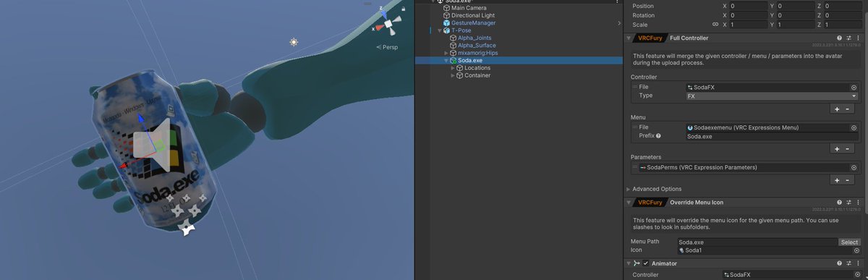Click the Menu Path Soda.exe field
The image size is (868, 280).
(x=757, y=242)
